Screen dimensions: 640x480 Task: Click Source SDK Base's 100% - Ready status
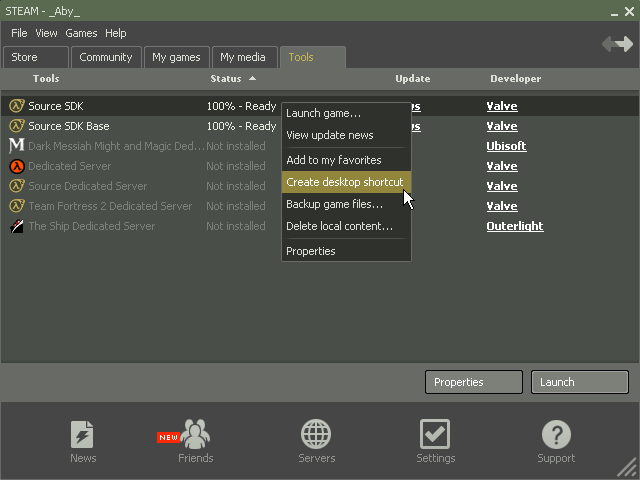click(x=241, y=126)
